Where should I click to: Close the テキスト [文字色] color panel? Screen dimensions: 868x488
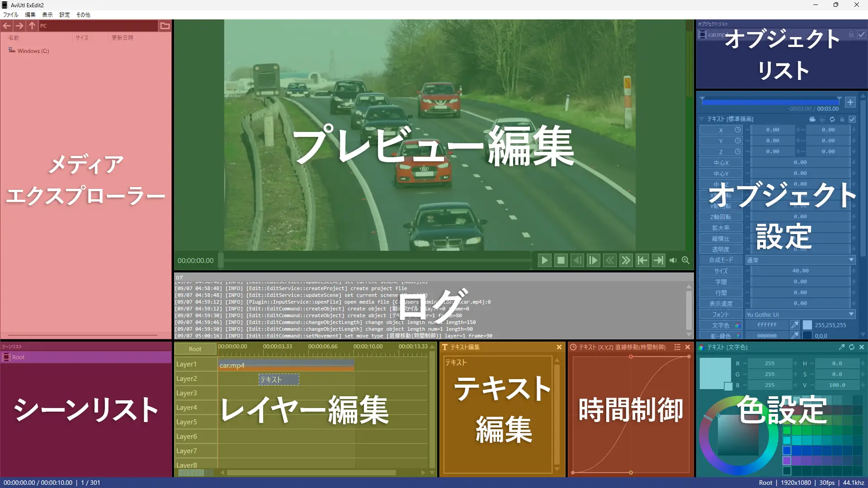pos(862,347)
